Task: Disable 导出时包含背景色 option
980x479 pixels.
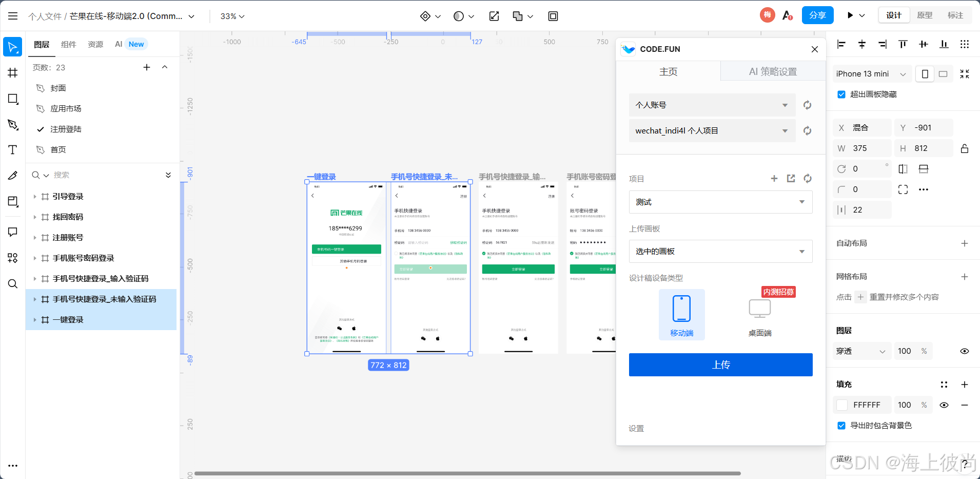Action: pos(841,425)
